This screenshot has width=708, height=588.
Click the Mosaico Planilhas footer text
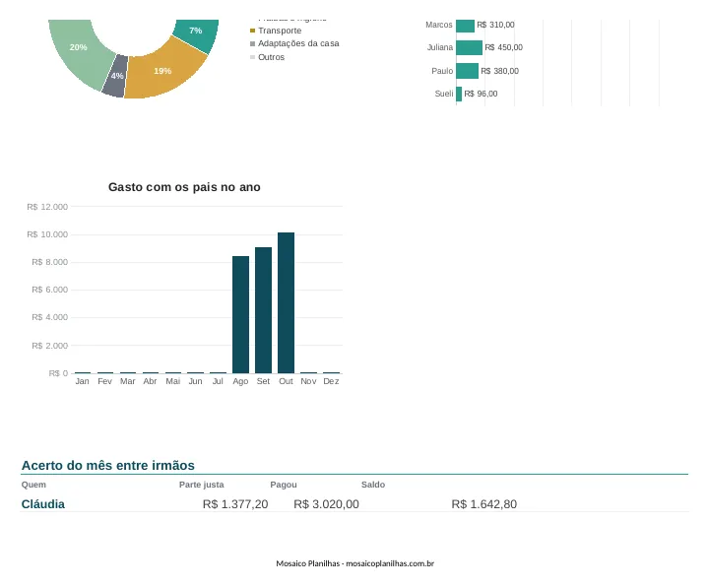(354, 563)
